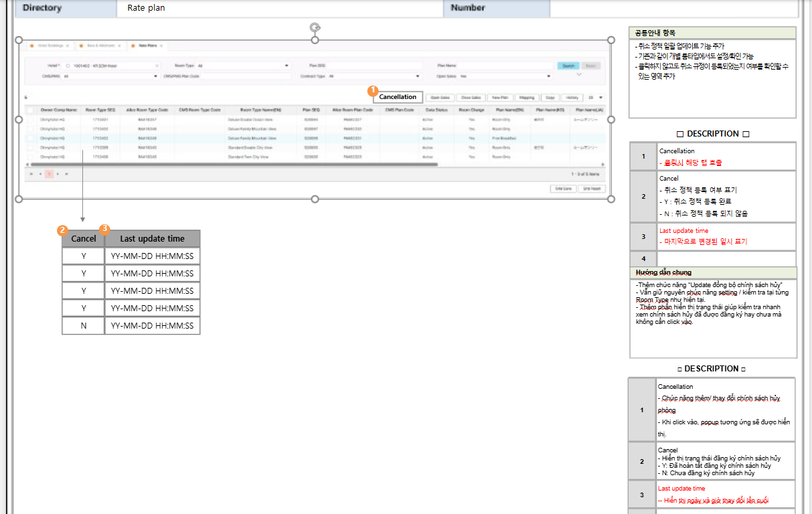The image size is (812, 514).
Task: Click the orange icon on Hotel Bookings tab
Action: tap(31, 46)
